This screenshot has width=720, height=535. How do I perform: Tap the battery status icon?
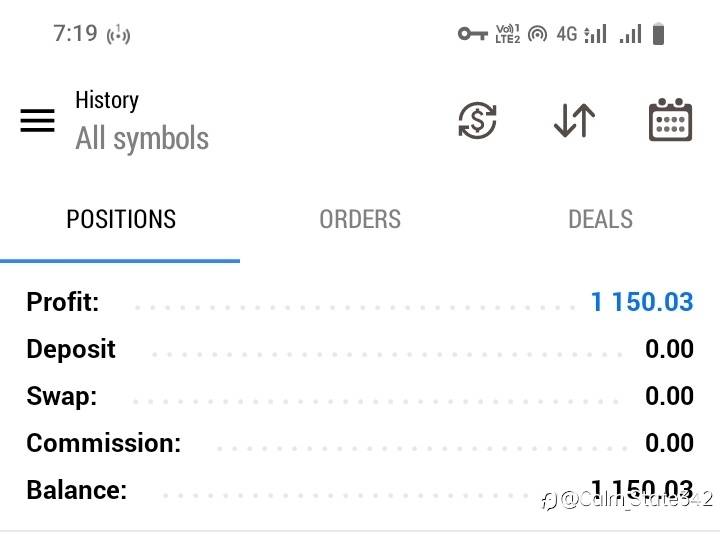point(658,34)
